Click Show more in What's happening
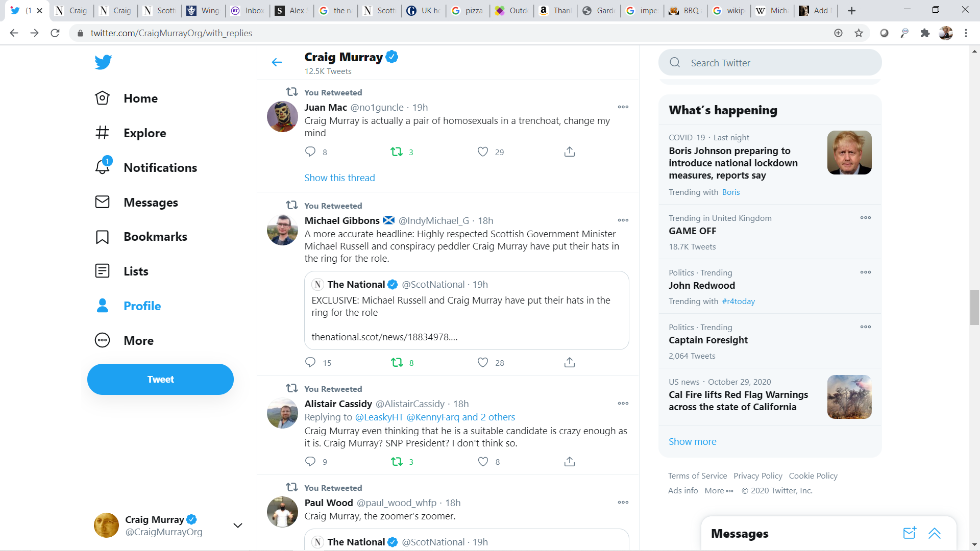The width and height of the screenshot is (980, 551). [692, 441]
